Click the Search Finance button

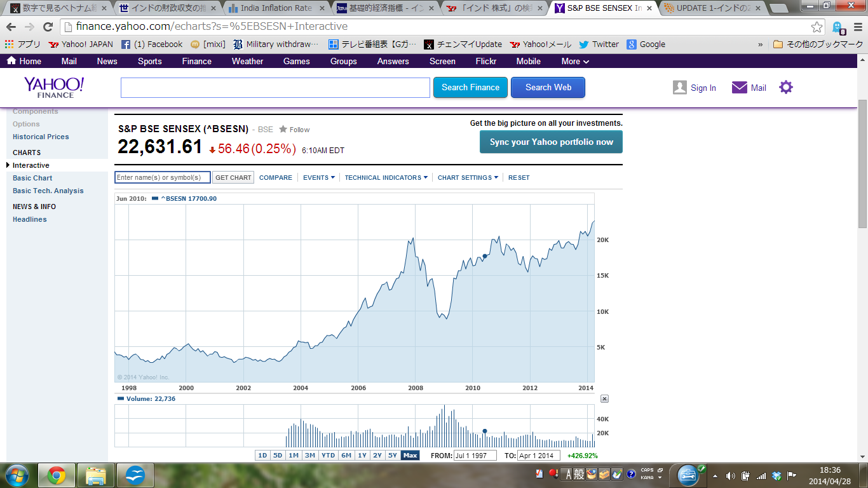tap(470, 88)
